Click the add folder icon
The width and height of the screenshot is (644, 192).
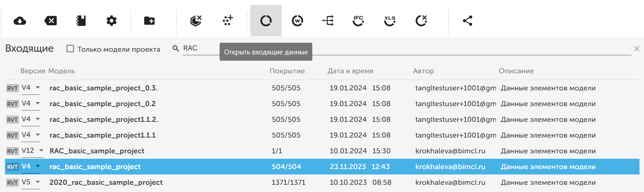149,21
